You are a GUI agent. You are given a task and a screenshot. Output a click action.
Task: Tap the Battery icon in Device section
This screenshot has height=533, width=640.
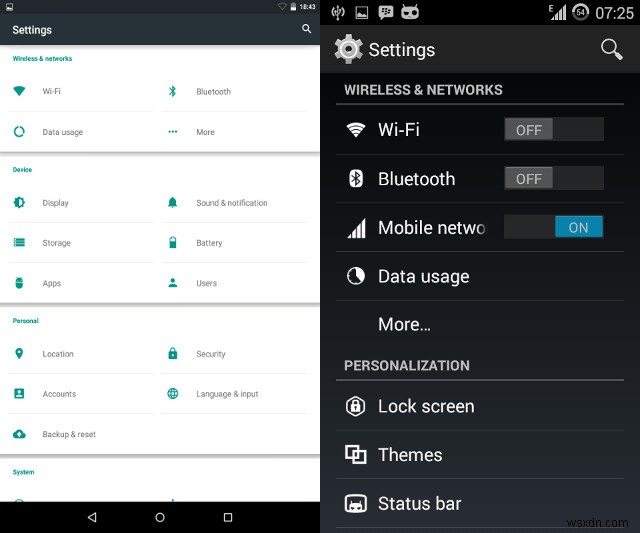(173, 242)
